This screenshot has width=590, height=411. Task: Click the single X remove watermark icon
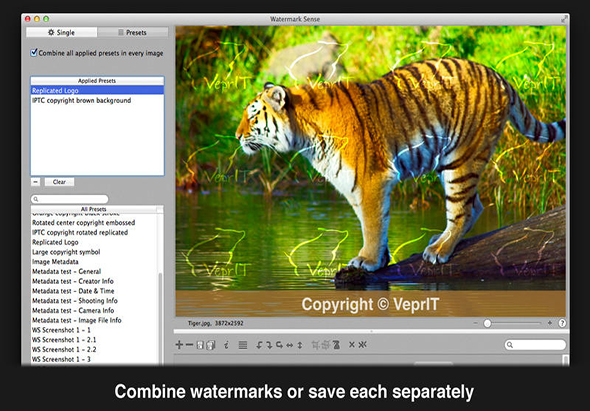(x=352, y=344)
